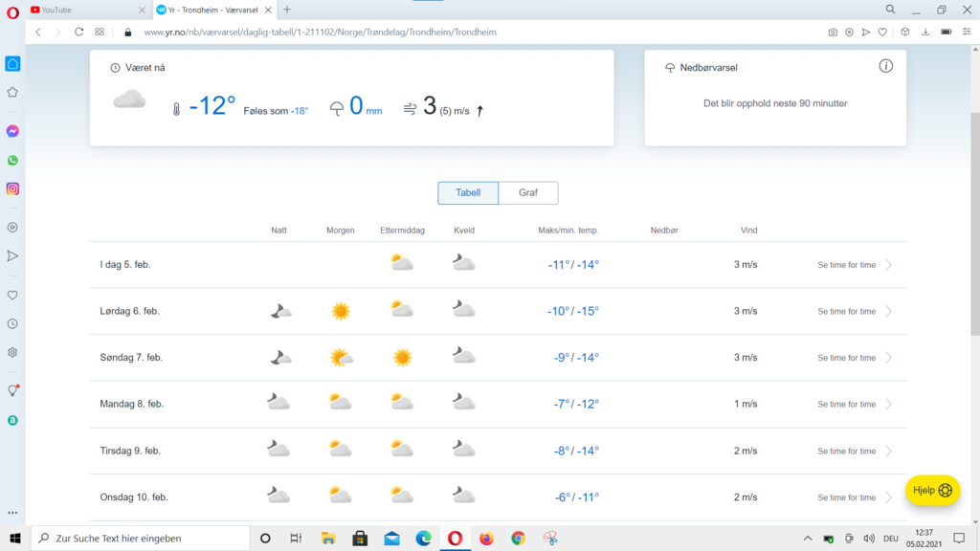980x551 pixels.
Task: Close the Yr - Trondheim tab
Action: tap(268, 10)
